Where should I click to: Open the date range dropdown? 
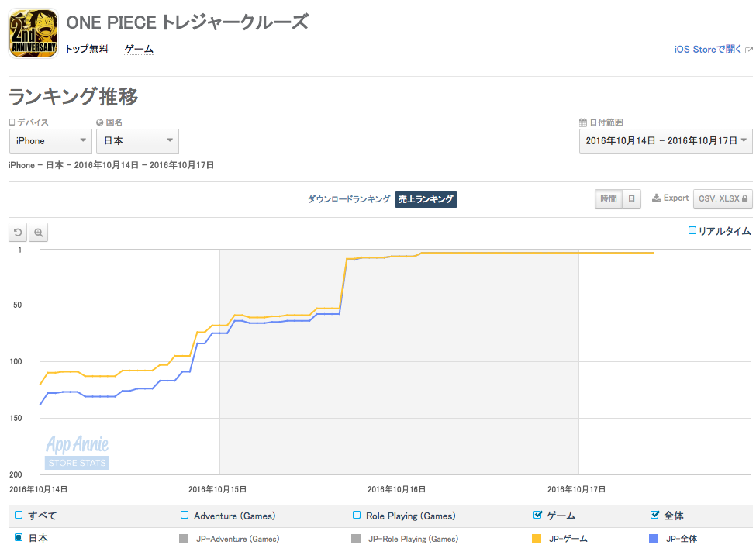click(665, 141)
